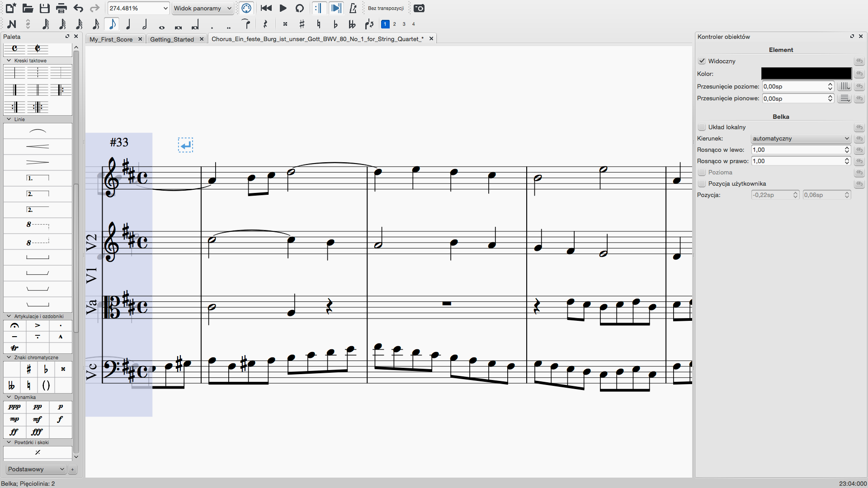Open the Kierunek dropdown
This screenshot has width=868, height=488.
pyautogui.click(x=801, y=139)
